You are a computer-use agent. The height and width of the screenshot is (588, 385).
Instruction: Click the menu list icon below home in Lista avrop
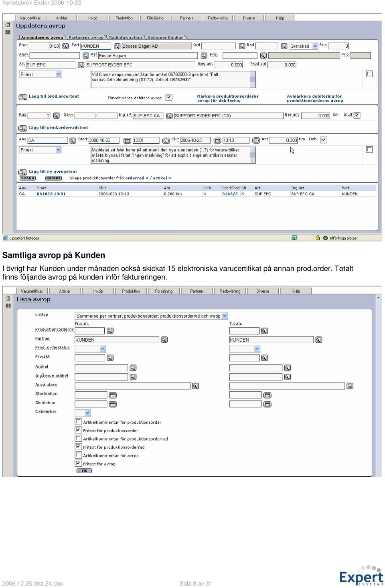(x=8, y=306)
